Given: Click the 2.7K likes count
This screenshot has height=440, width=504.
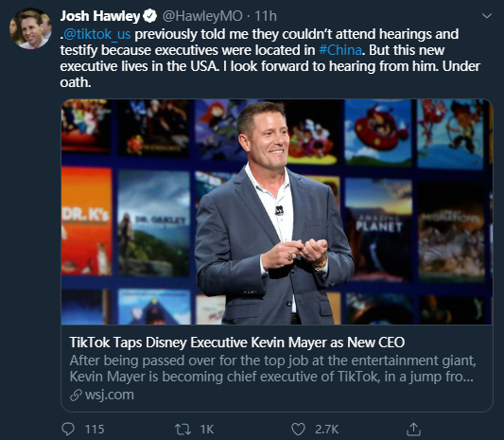Looking at the screenshot, I should (x=326, y=430).
